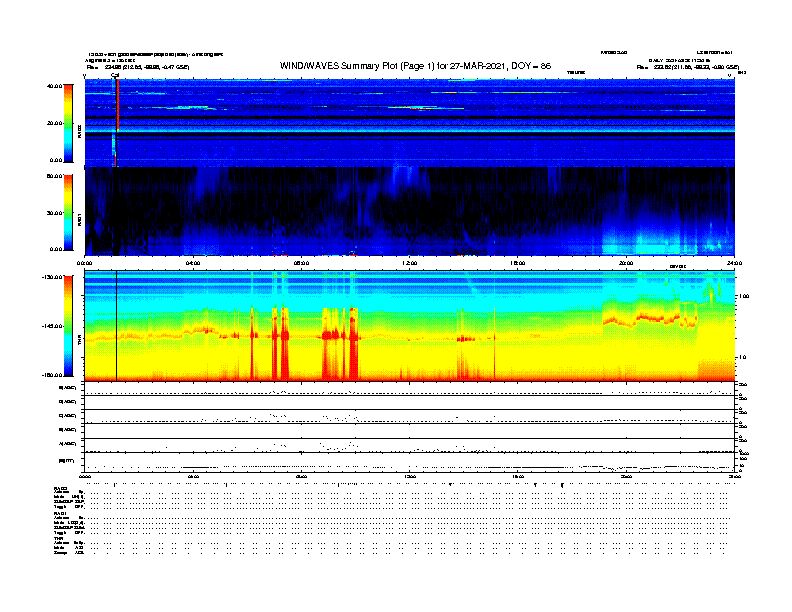
Task: Select the TNR spectrogram panel
Action: (410, 326)
